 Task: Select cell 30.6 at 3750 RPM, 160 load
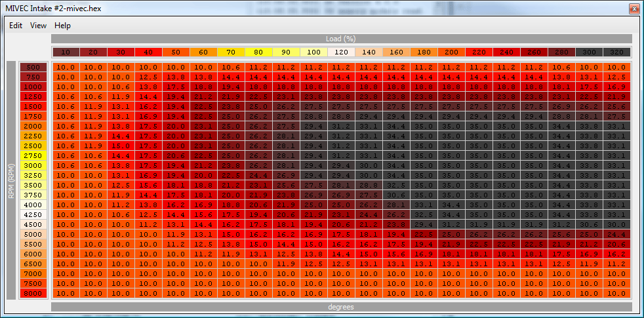(396, 195)
